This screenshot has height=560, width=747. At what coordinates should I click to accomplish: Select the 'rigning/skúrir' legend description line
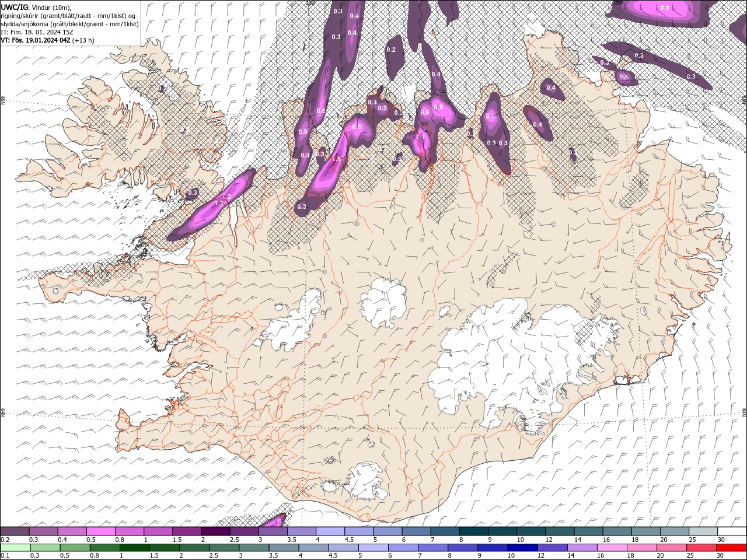click(x=69, y=16)
